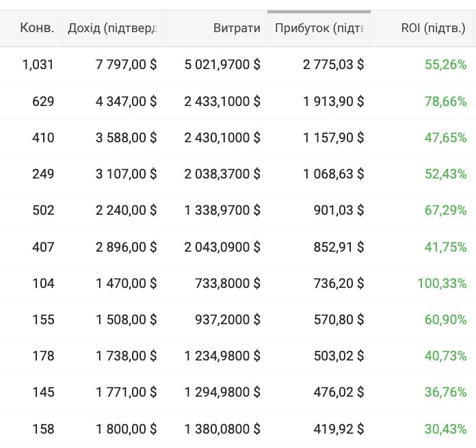The width and height of the screenshot is (476, 448).
Task: Select conversions value 178
Action: click(x=43, y=356)
